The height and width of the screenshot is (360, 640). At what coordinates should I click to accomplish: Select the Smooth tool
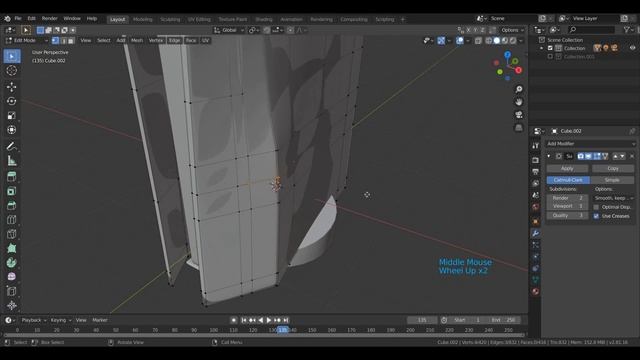tap(11, 277)
